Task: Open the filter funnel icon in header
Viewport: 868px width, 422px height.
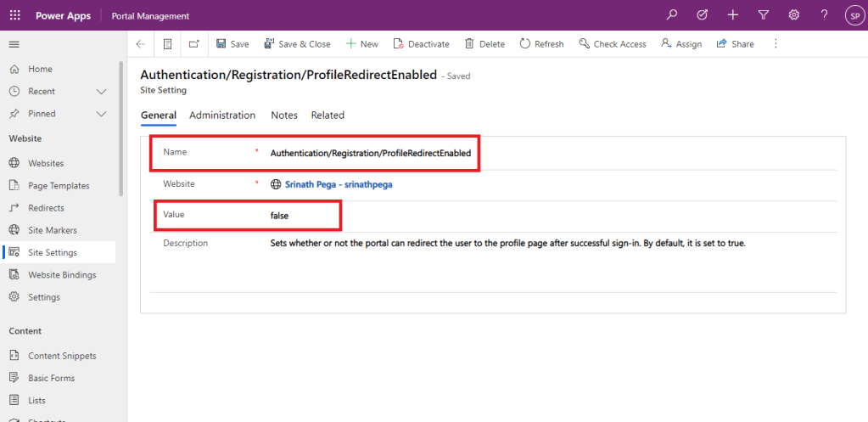Action: 763,15
